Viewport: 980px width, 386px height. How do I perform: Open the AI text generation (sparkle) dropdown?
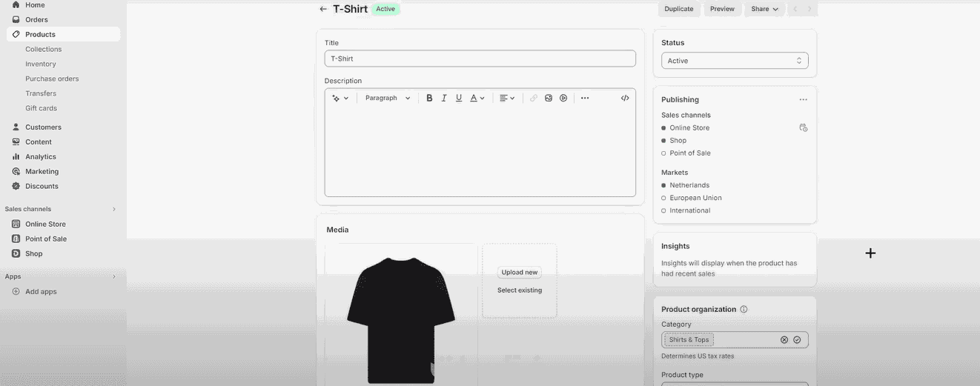point(340,98)
